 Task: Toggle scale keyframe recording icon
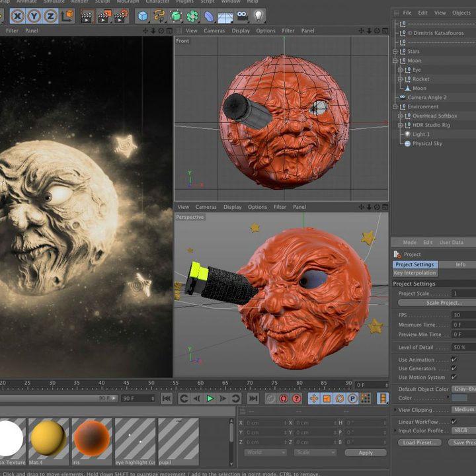(x=327, y=398)
